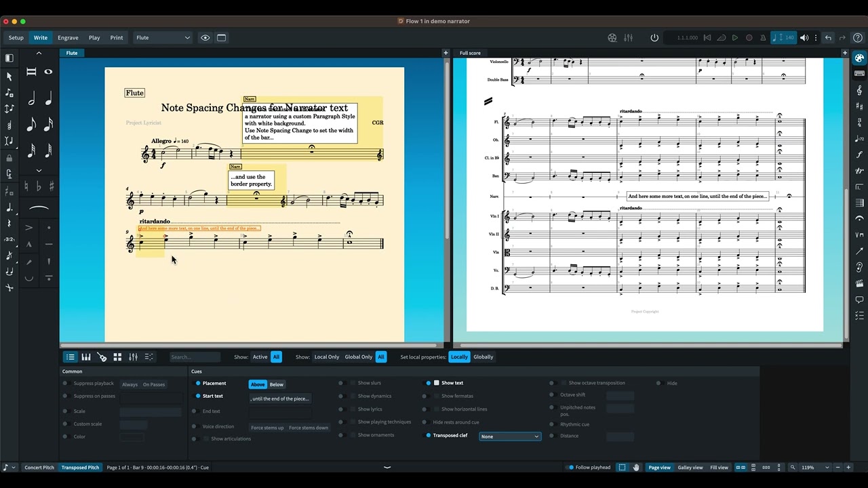Open the Help menu icon
The image size is (868, 488).
858,38
